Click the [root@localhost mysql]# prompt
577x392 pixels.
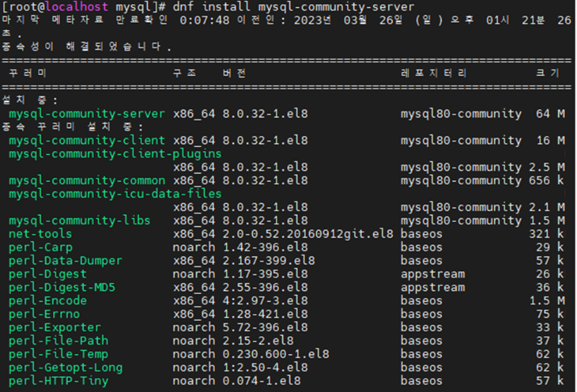pos(84,7)
